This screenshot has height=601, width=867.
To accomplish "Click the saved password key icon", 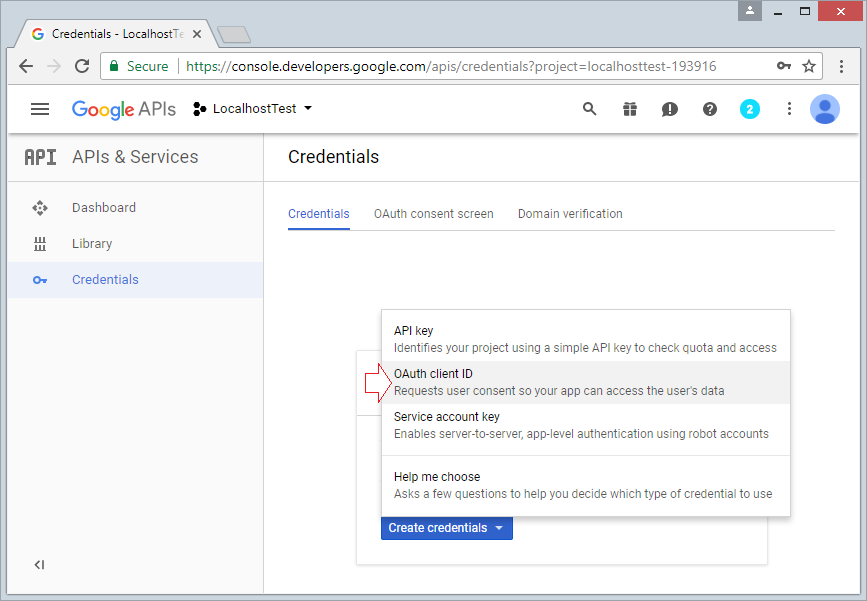I will click(784, 66).
